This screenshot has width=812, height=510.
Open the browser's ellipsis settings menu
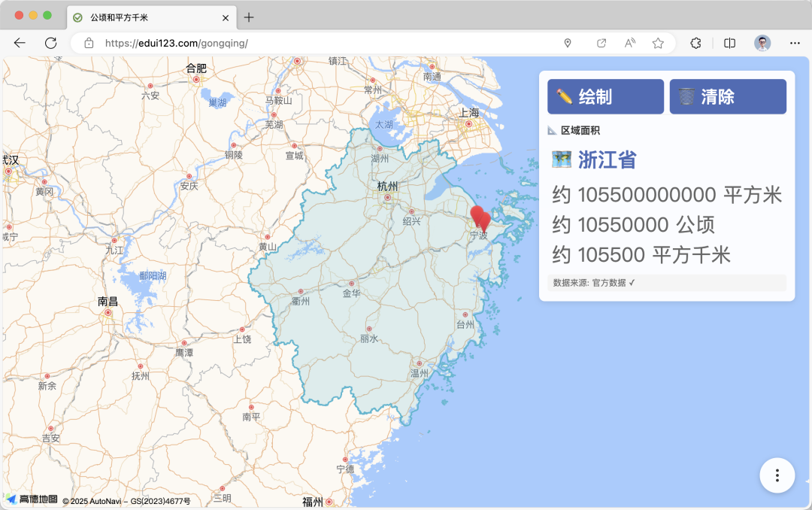tap(793, 43)
